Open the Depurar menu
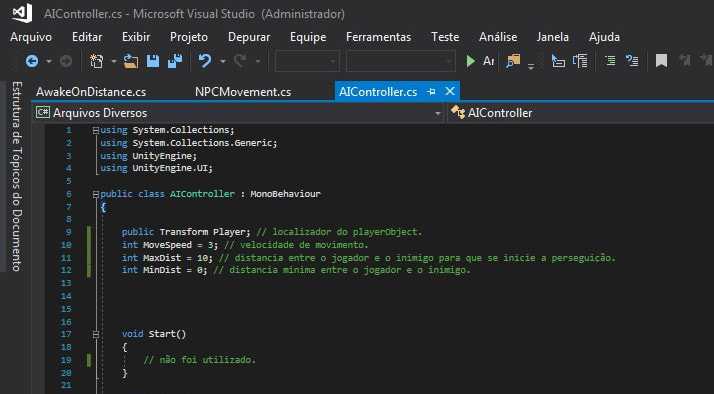This screenshot has width=714, height=394. pos(249,37)
